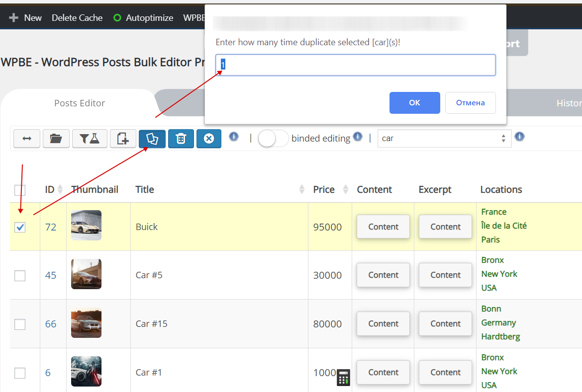Open the car post type dropdown

[x=444, y=139]
